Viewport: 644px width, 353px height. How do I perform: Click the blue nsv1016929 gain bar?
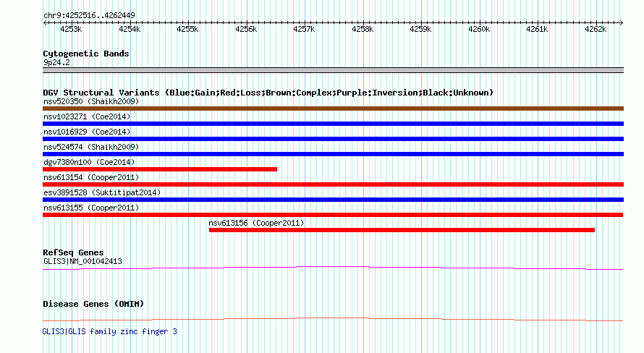tap(333, 139)
